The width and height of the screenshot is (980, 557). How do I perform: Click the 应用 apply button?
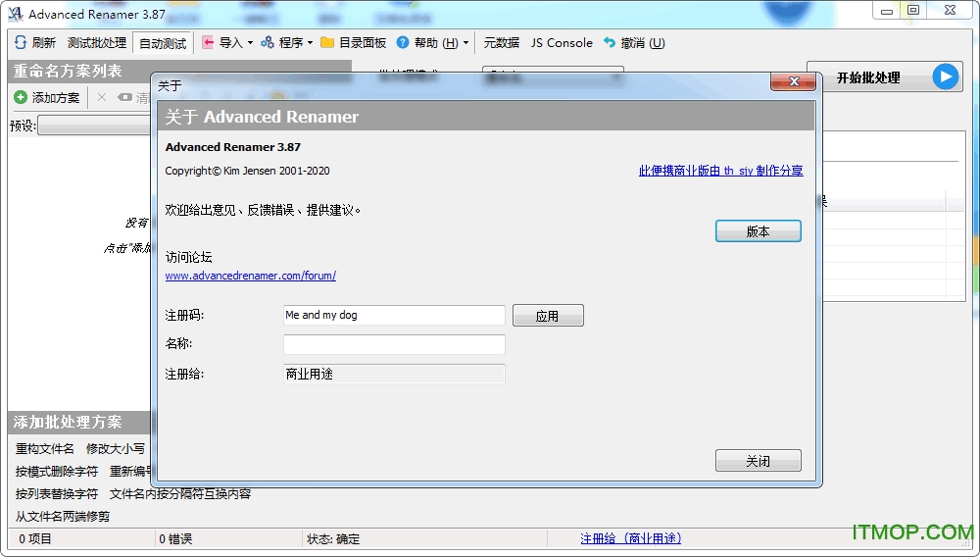point(548,316)
